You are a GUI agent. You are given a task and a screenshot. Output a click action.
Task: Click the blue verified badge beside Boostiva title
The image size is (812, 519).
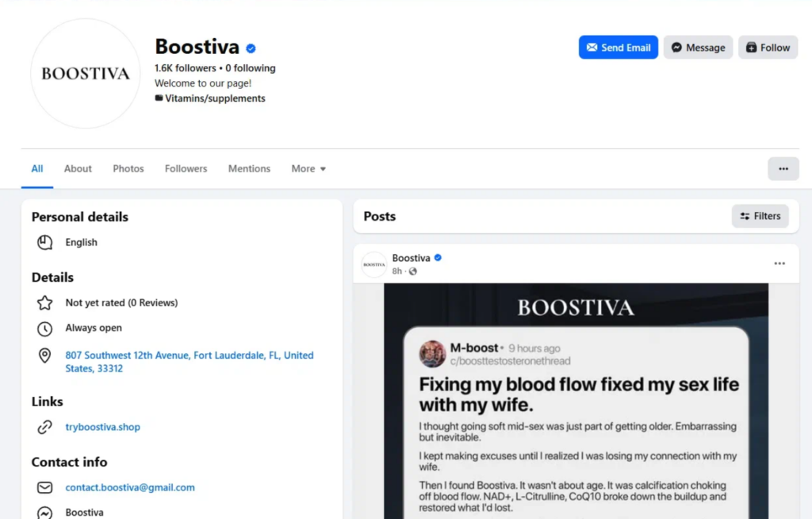tap(251, 48)
